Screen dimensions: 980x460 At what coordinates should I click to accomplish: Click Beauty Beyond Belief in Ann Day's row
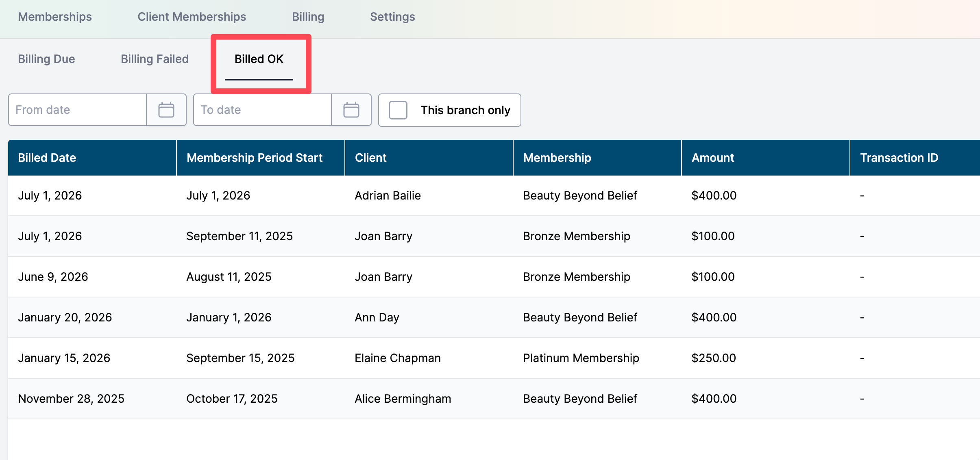tap(580, 317)
